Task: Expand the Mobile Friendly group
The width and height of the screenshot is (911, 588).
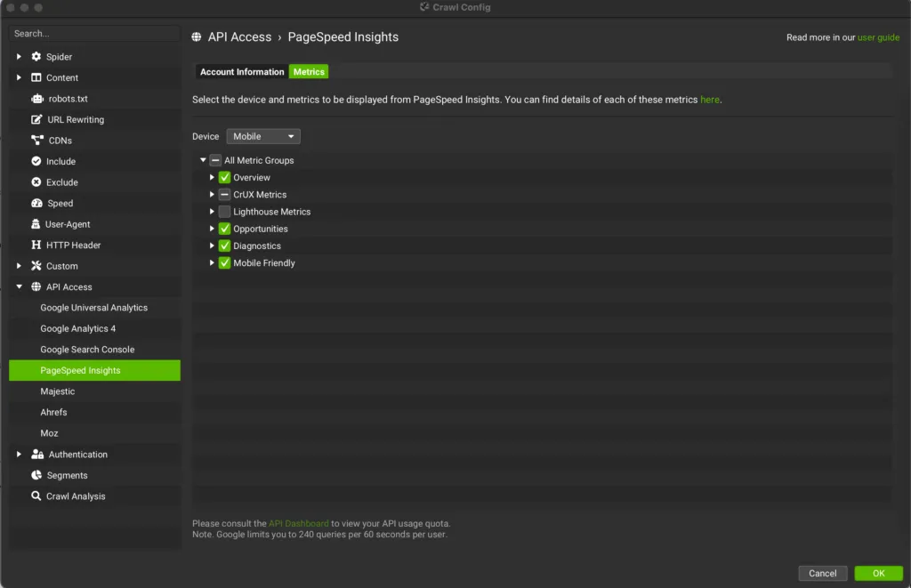Action: coord(212,262)
